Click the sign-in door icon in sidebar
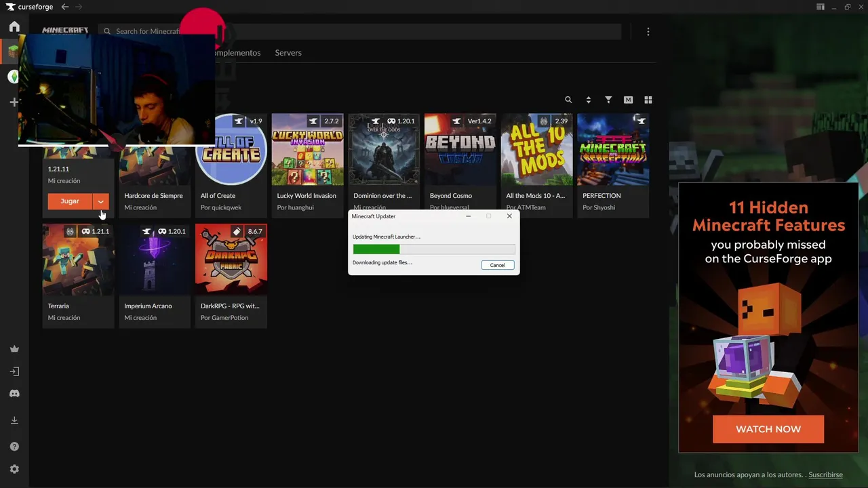The width and height of the screenshot is (868, 488). (x=14, y=371)
